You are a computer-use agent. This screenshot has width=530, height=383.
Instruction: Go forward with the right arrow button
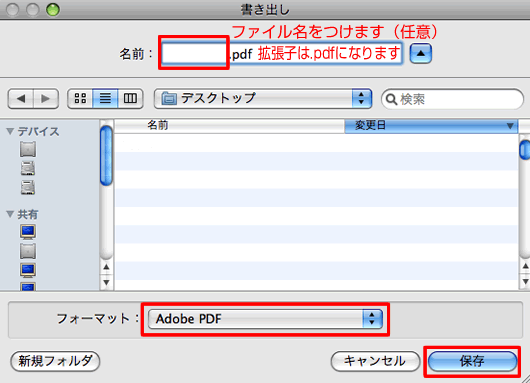point(46,99)
